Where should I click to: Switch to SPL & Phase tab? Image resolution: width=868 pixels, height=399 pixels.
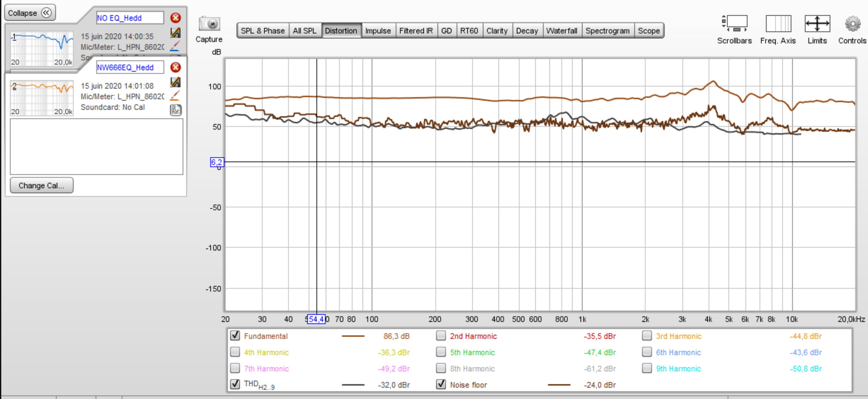click(x=263, y=31)
